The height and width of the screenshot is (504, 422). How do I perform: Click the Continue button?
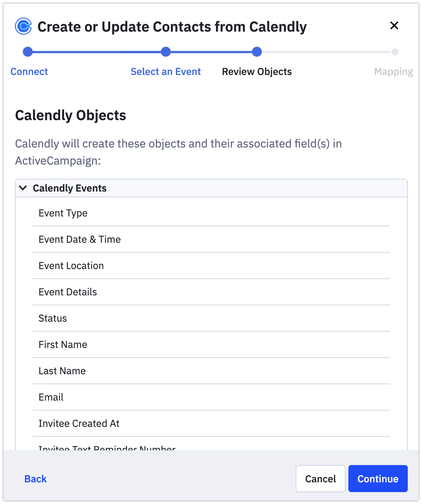coord(378,479)
